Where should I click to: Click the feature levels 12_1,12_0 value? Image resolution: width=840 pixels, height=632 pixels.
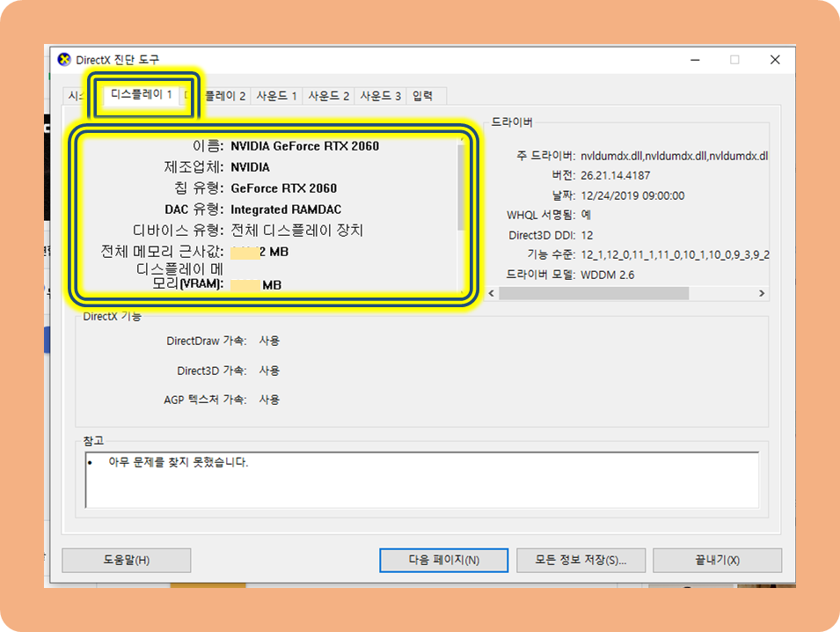675,254
